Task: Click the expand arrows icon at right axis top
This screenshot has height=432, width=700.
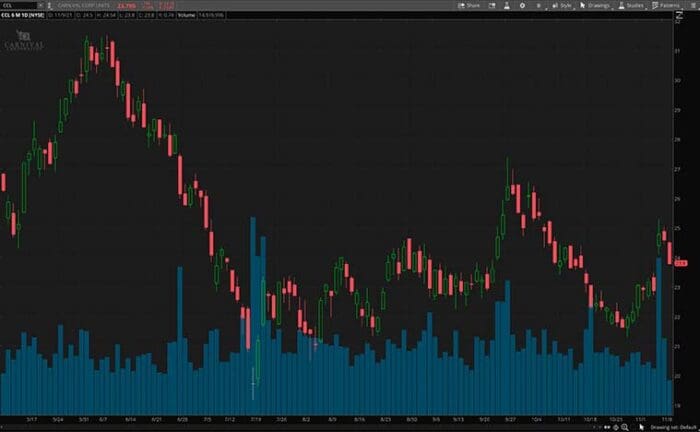Action: (679, 15)
